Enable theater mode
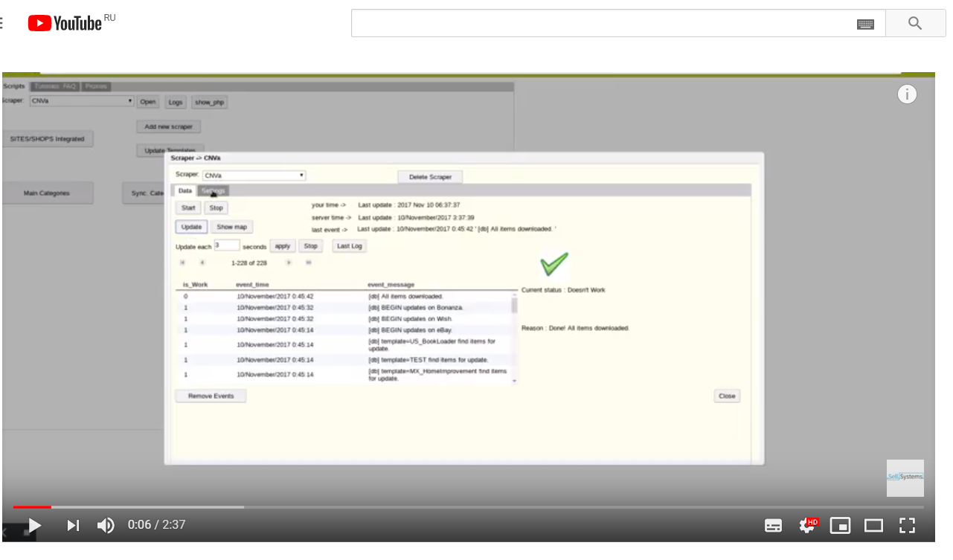The width and height of the screenshot is (953, 560). tap(873, 526)
